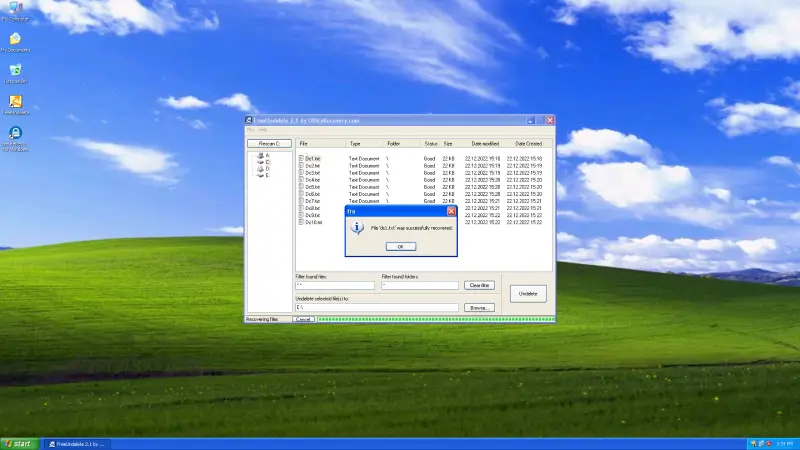Close the recovery message dialog with X
800x450 pixels.
pos(451,211)
